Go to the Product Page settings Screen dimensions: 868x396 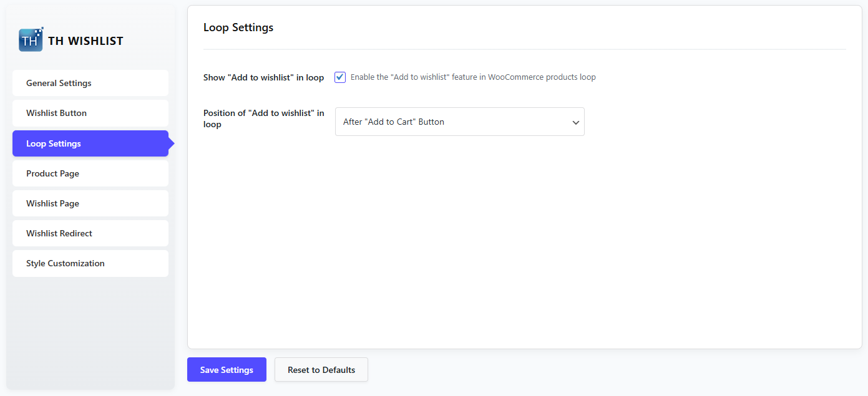tap(90, 173)
